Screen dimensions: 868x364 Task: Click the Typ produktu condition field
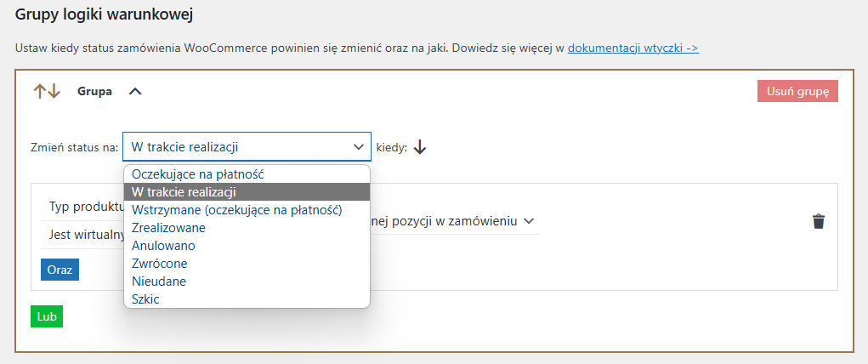(83, 207)
